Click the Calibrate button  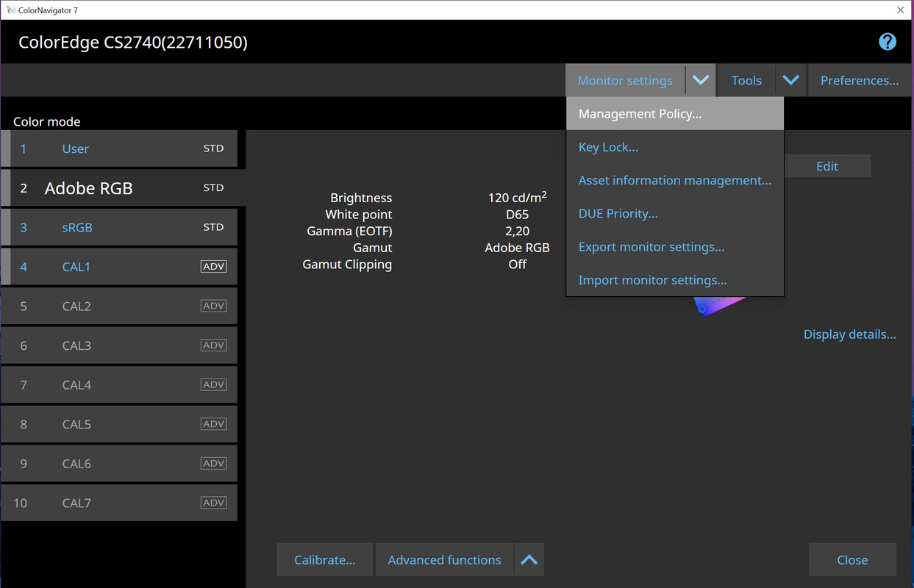325,560
